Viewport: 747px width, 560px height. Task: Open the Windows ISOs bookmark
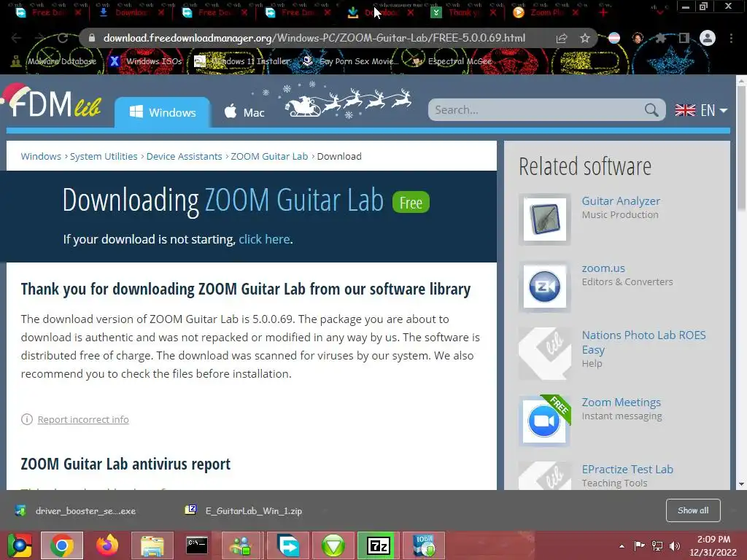click(x=145, y=61)
